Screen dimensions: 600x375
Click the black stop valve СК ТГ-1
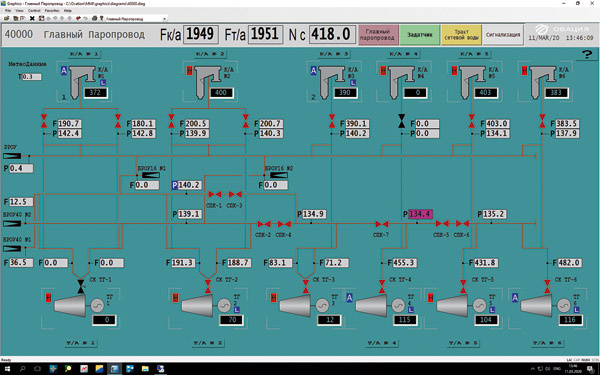[x=81, y=287]
